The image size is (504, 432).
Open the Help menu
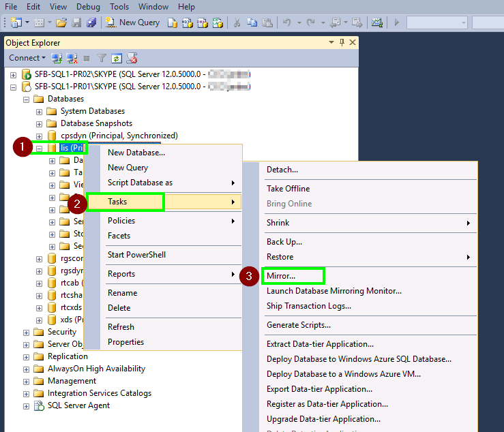click(x=186, y=6)
